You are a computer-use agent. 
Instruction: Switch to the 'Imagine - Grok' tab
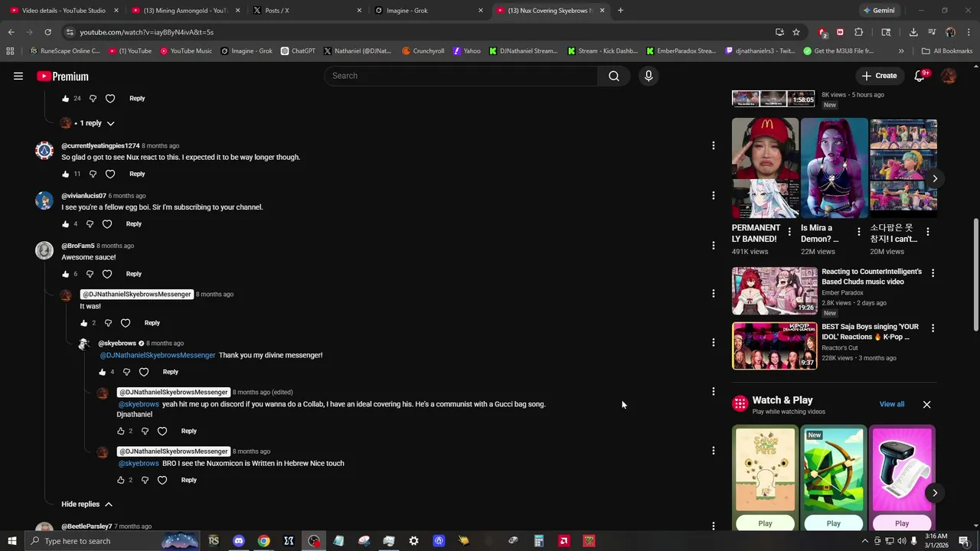429,11
